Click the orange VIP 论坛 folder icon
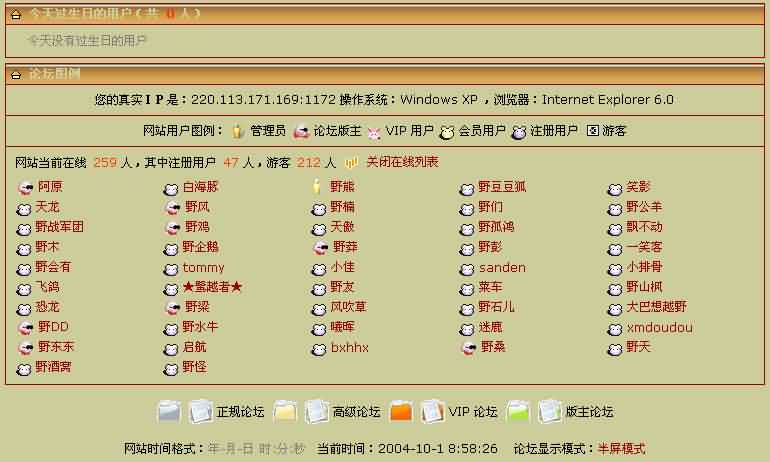 [x=401, y=411]
